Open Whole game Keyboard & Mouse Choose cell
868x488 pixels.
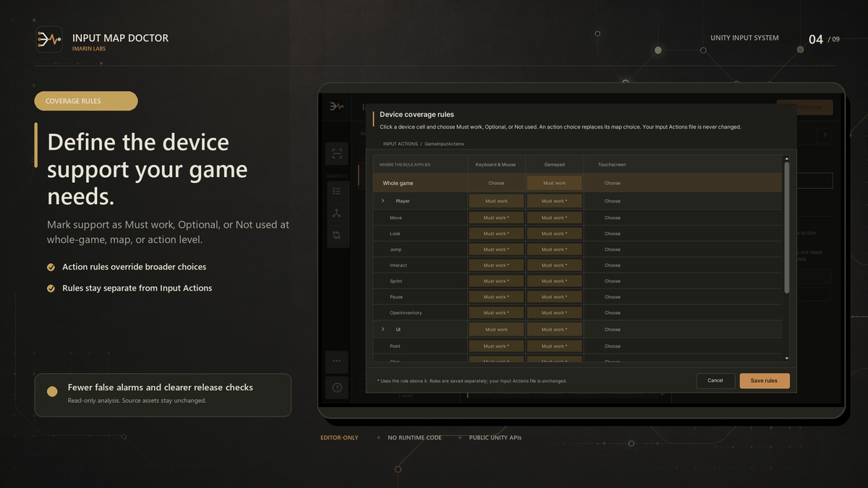[x=496, y=183]
